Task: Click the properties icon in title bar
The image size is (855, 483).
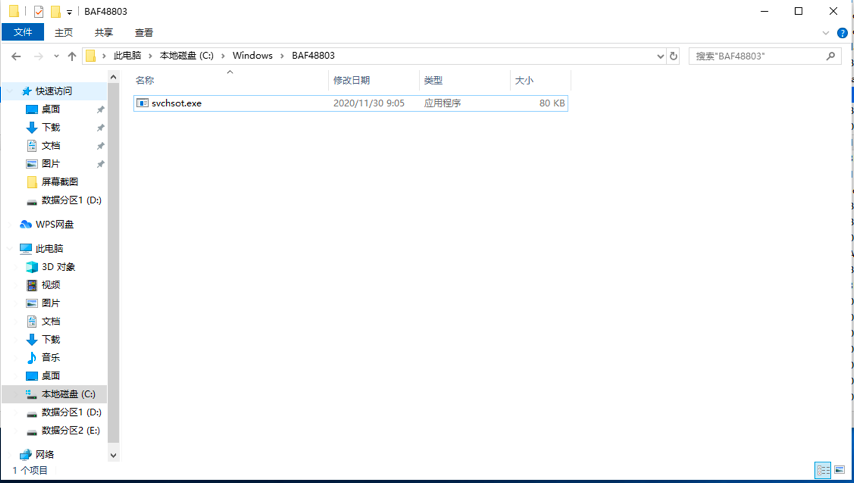Action: click(x=38, y=11)
